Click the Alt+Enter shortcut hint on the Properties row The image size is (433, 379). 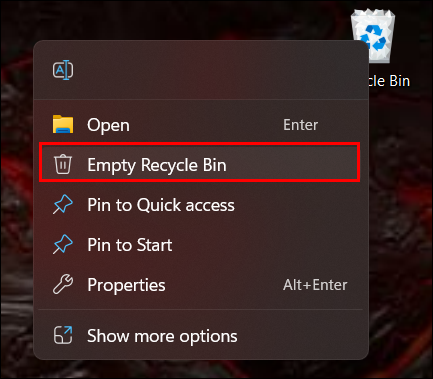pos(315,285)
